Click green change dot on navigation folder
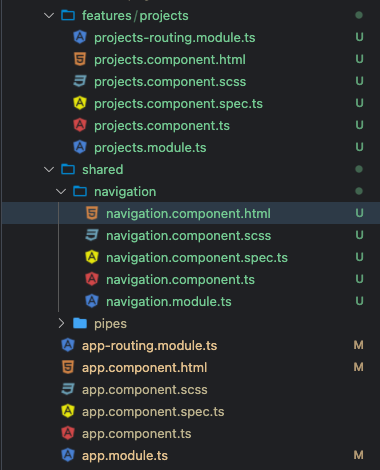The image size is (380, 470). click(x=359, y=191)
